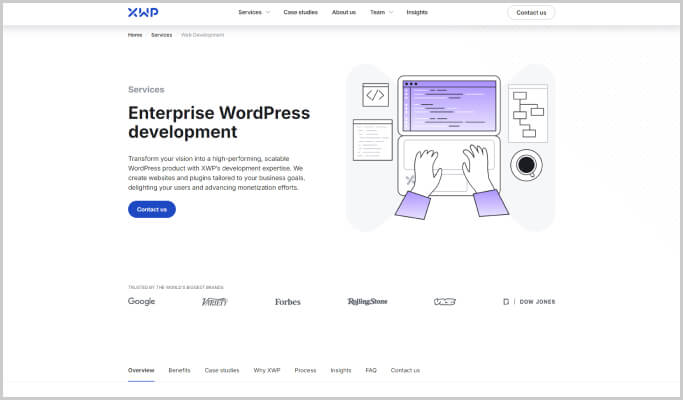Navigate to Home in breadcrumb

pyautogui.click(x=135, y=35)
